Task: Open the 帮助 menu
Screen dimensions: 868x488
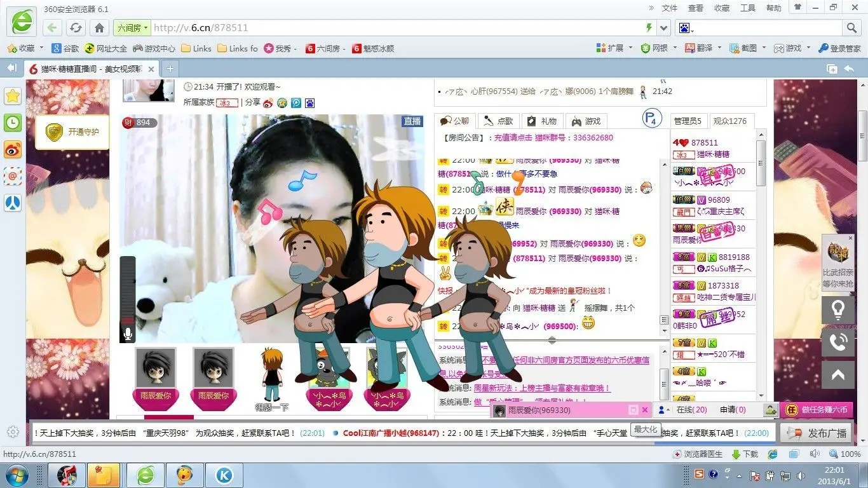Action: [774, 8]
